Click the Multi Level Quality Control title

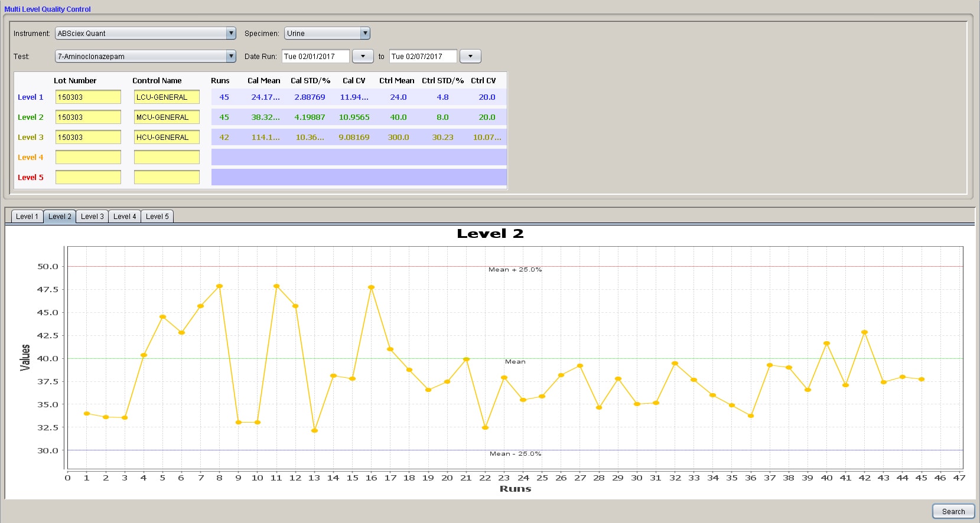coord(48,9)
